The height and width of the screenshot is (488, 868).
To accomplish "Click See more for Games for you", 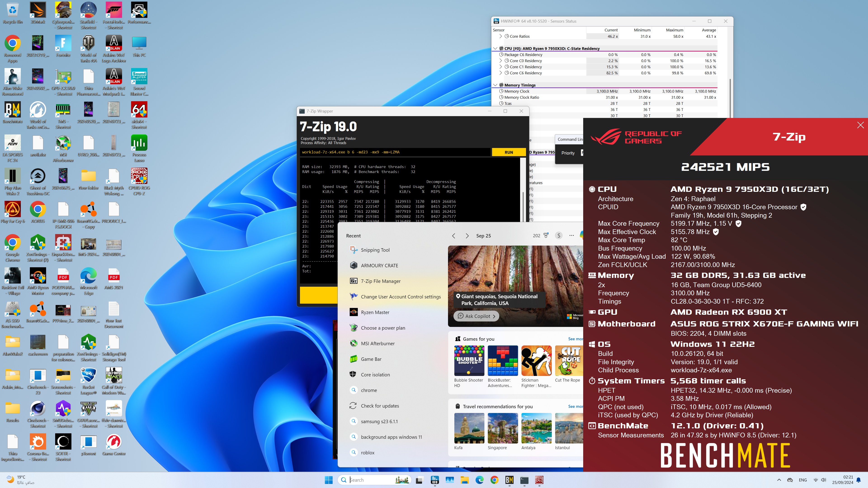I will tap(575, 339).
